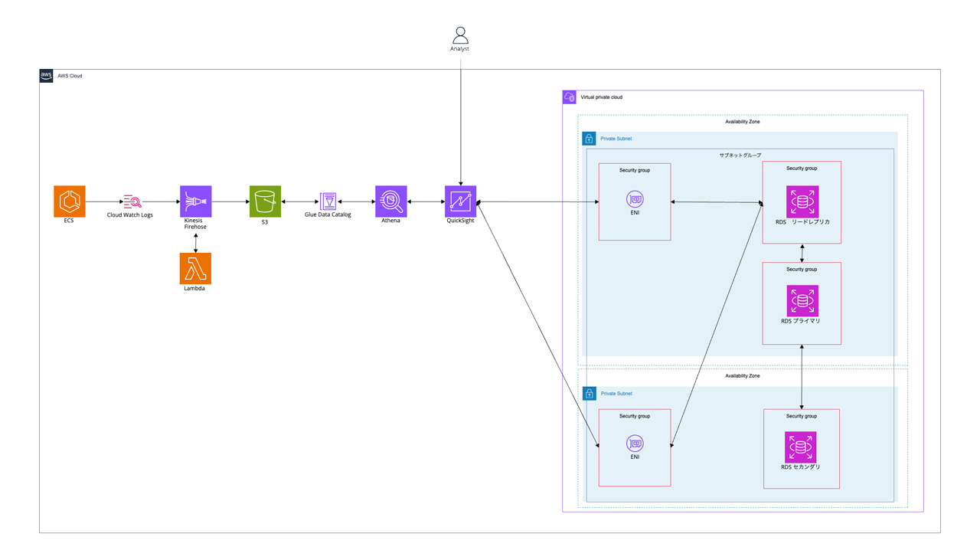Click the "Kinesis Firehose" text label
Screen dimensions: 980x560
coord(195,224)
